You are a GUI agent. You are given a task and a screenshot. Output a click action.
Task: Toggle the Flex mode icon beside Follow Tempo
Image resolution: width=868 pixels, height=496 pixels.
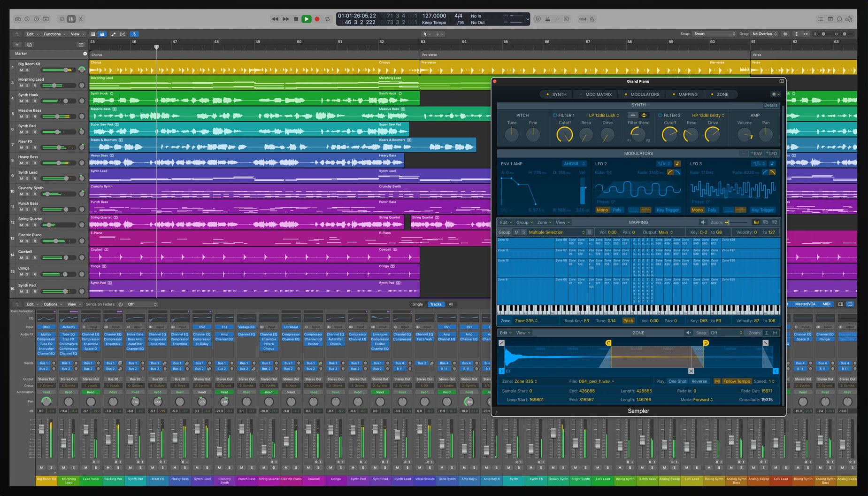tap(717, 381)
